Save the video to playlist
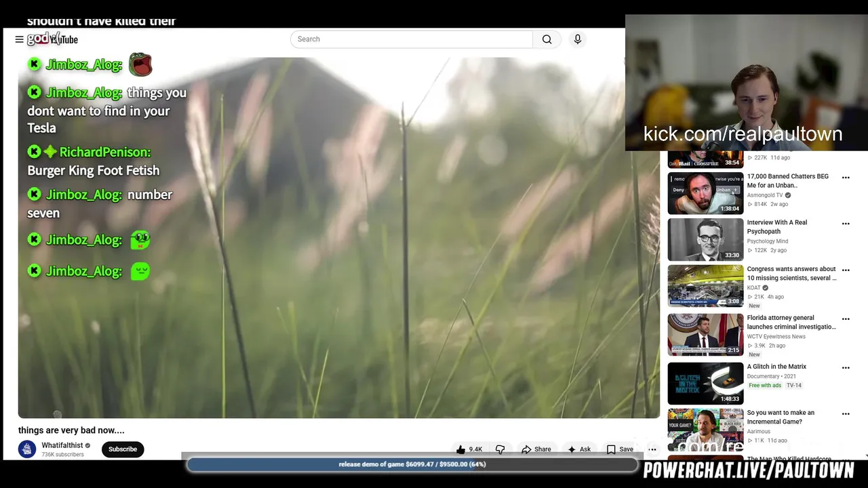 point(620,449)
